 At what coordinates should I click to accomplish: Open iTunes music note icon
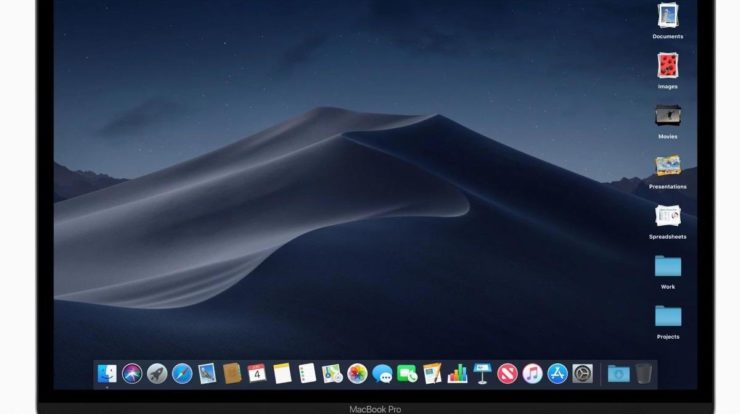[x=533, y=374]
